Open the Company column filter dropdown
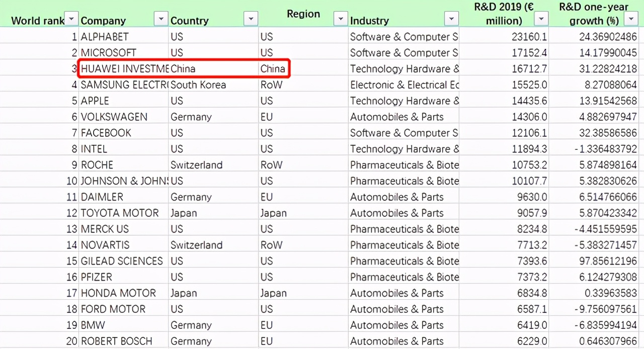644x349 pixels. pos(160,19)
